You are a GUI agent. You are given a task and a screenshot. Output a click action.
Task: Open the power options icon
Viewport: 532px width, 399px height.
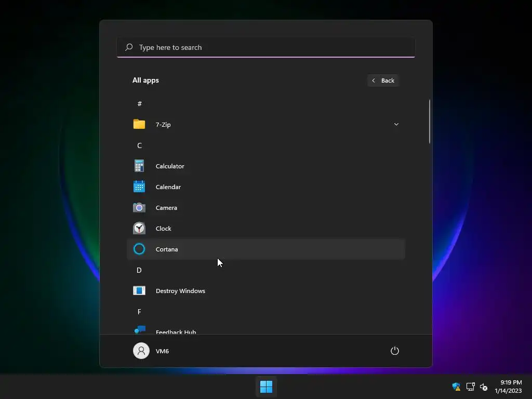click(395, 351)
